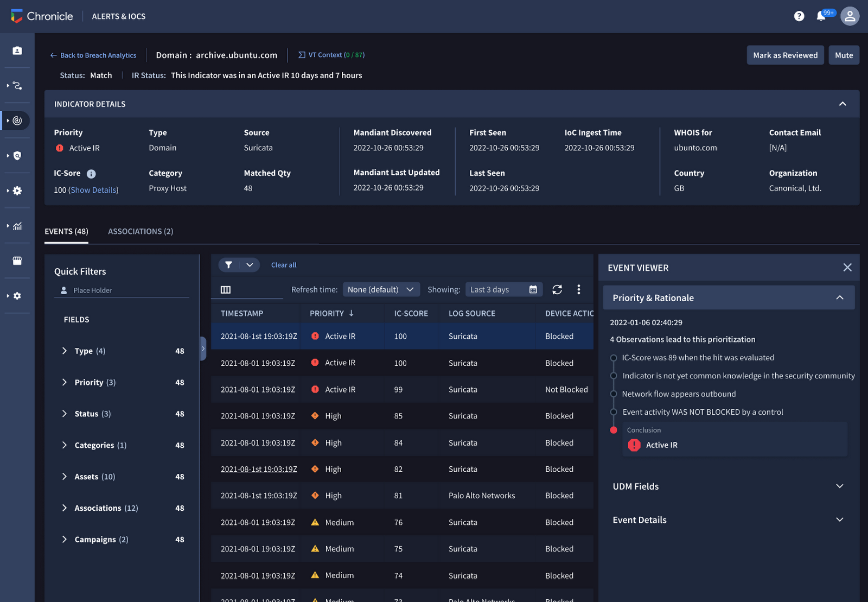This screenshot has width=868, height=602.
Task: Click the Mute button
Action: [x=844, y=55]
